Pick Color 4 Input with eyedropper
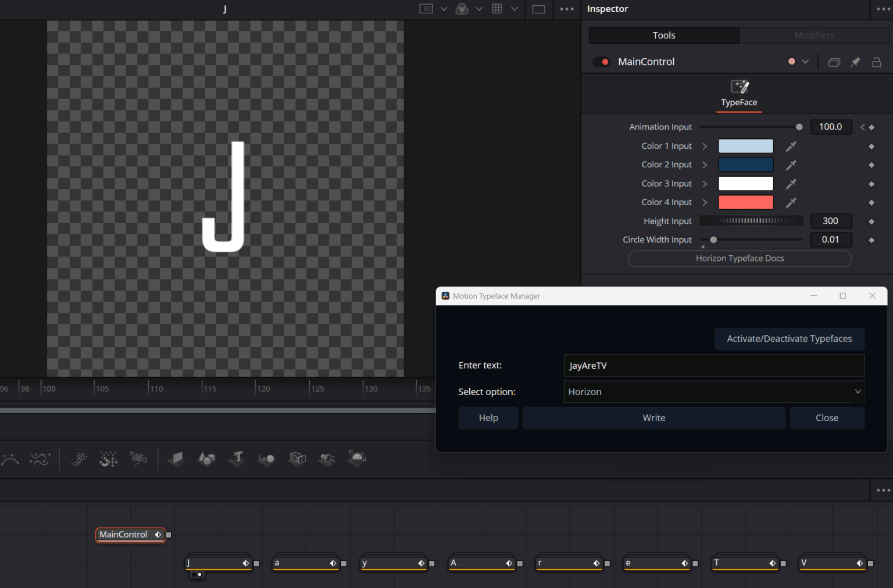 (x=791, y=203)
